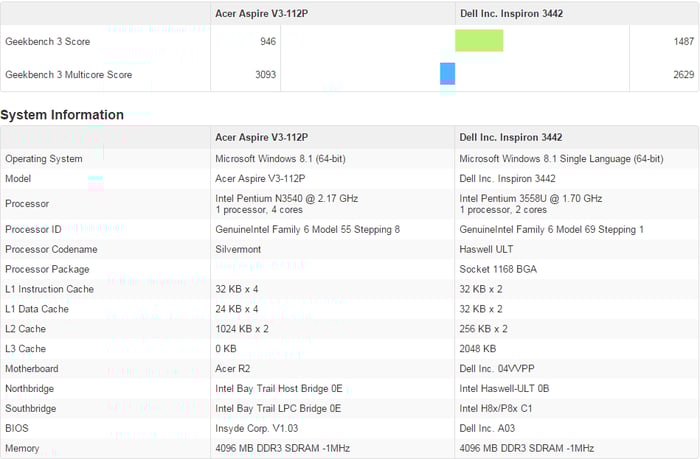Click the green Geekbench 3 Score bar
This screenshot has width=700, height=459.
tap(479, 41)
